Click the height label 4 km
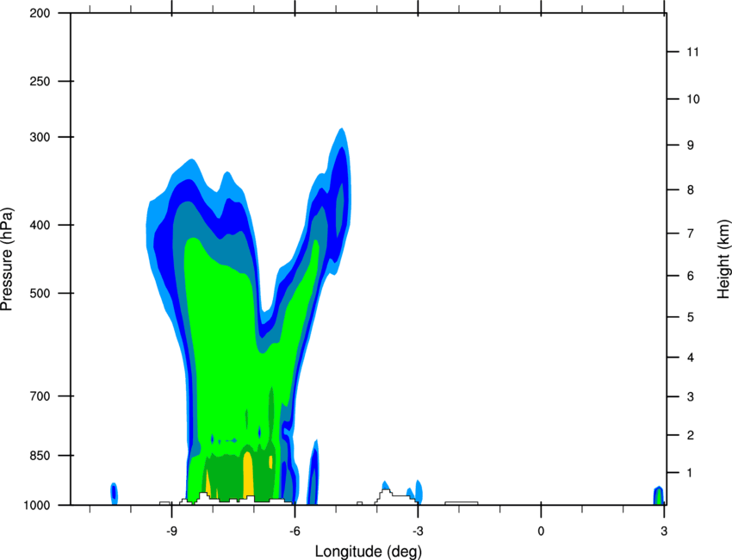This screenshot has width=732, height=560. click(x=691, y=358)
